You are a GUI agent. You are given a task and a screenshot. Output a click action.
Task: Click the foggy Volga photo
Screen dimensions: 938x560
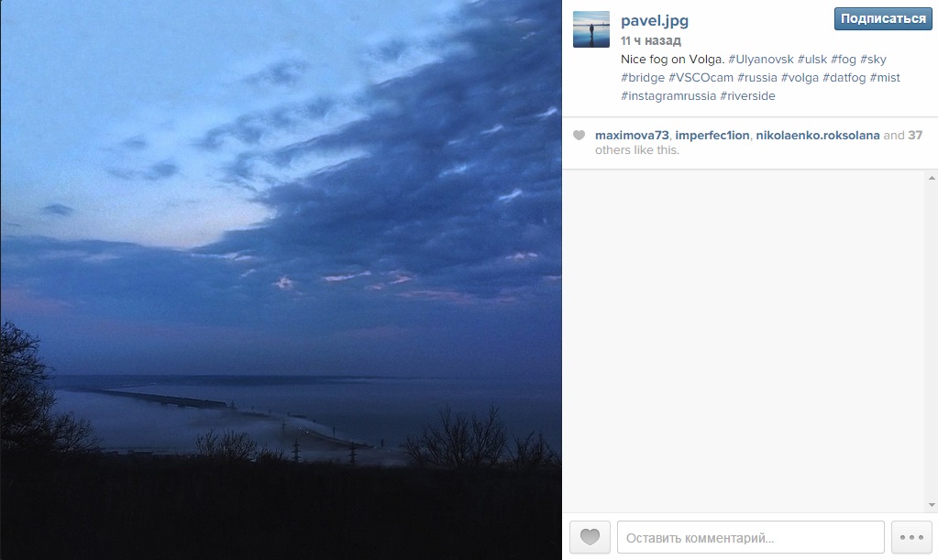[281, 280]
